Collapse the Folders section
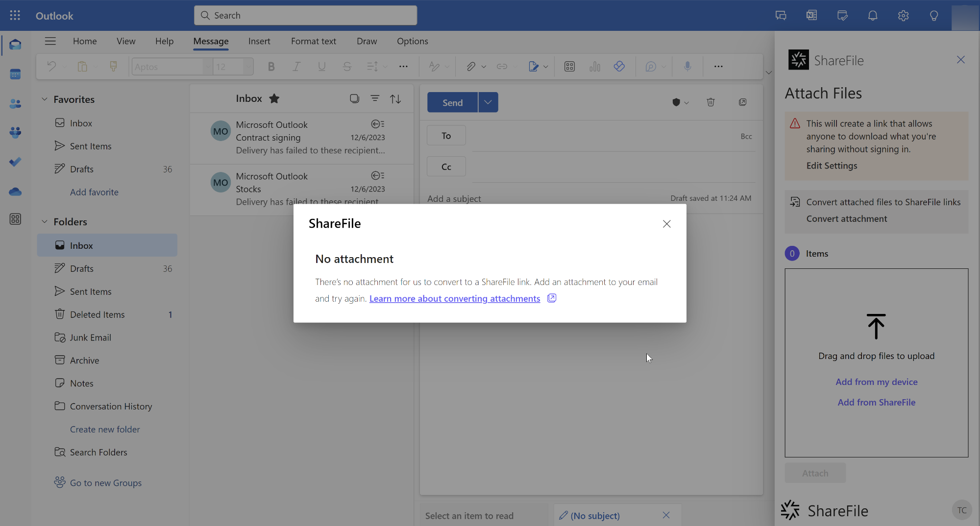The width and height of the screenshot is (980, 526). pyautogui.click(x=44, y=222)
